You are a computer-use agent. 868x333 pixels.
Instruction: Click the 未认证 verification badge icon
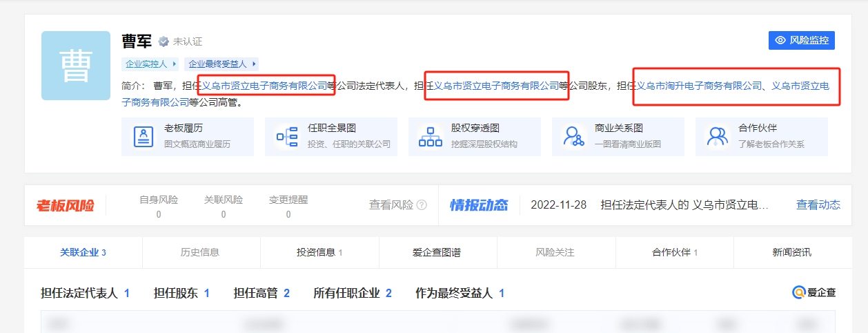click(164, 41)
